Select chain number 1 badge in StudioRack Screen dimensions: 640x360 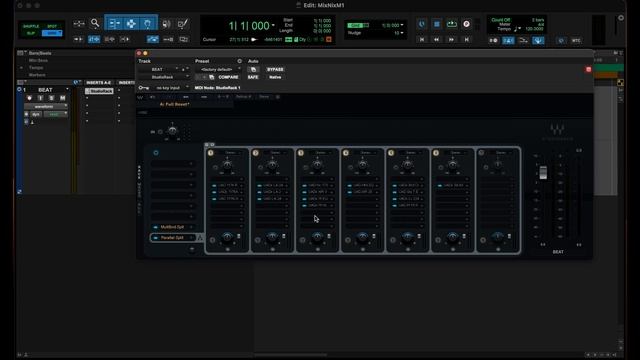[211, 153]
